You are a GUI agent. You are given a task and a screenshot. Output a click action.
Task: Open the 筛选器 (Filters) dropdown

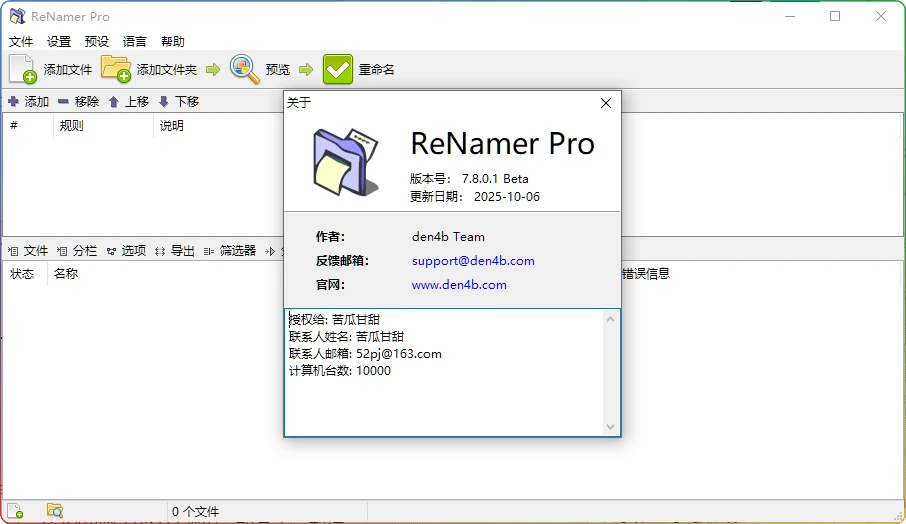230,251
